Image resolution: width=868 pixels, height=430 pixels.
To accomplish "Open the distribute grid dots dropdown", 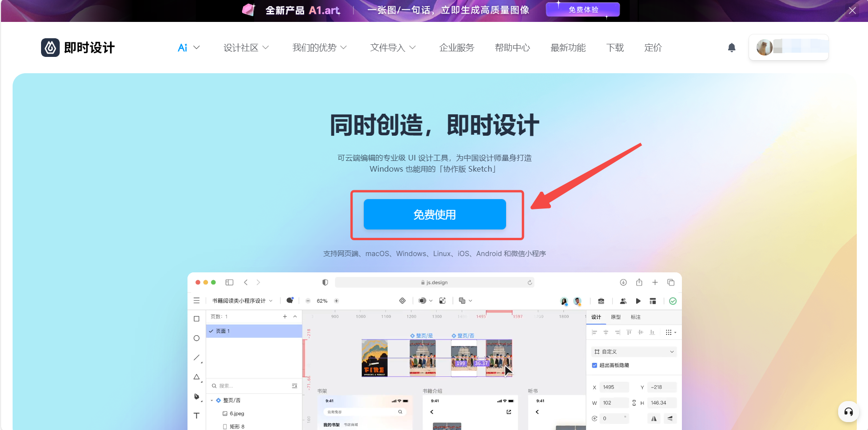I will point(671,333).
